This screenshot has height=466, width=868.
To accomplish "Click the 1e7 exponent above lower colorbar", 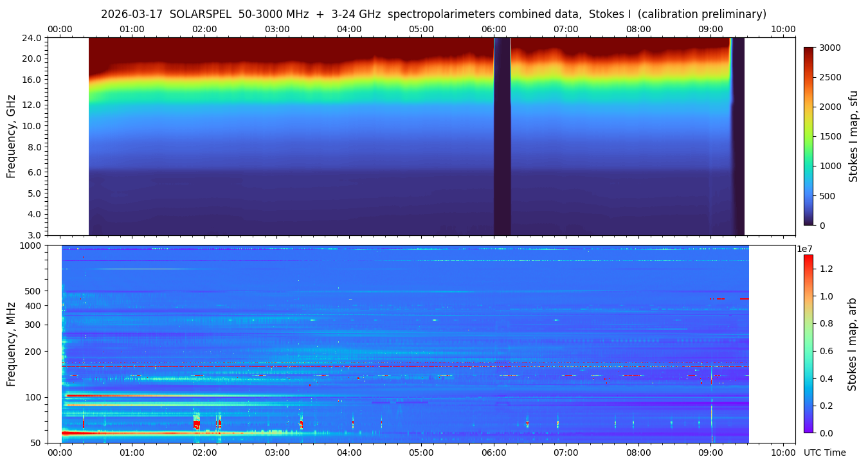I will pos(806,249).
